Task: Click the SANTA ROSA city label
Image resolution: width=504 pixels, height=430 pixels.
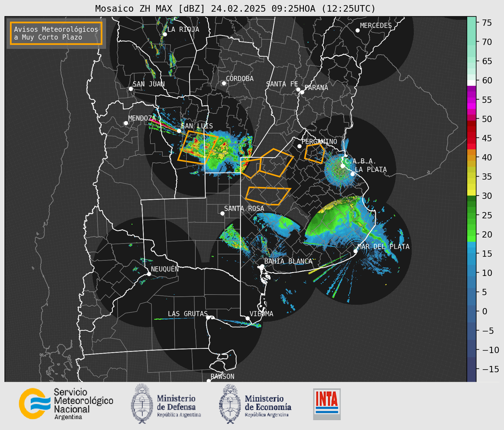Action: pos(244,208)
